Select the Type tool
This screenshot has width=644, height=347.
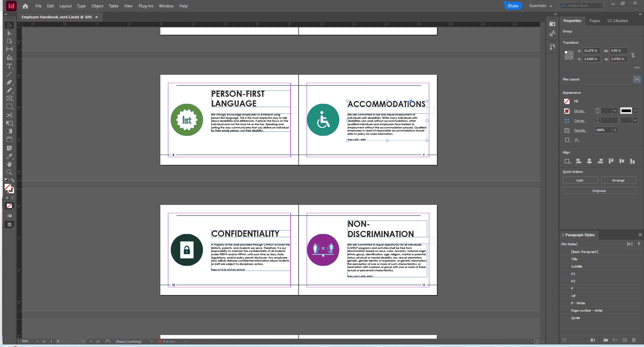coord(9,66)
